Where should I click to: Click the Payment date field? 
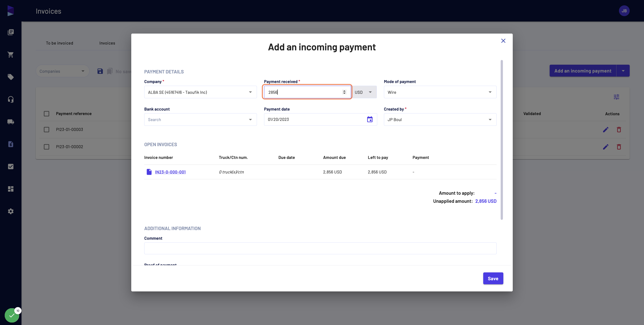[x=320, y=120]
